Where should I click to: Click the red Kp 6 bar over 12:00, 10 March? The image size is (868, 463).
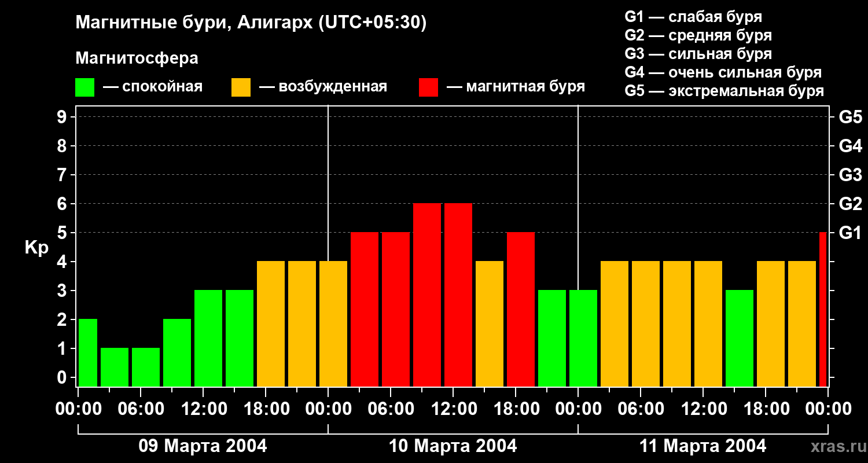tap(458, 295)
